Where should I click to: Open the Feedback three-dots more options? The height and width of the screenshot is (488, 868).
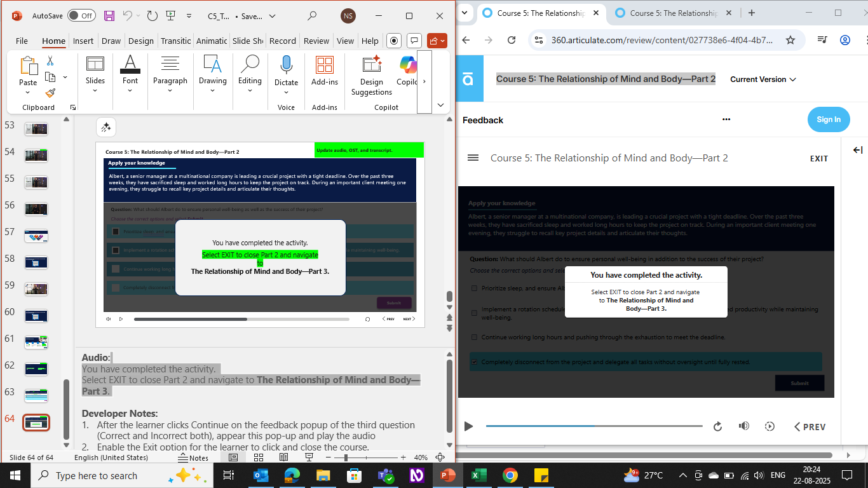[726, 119]
